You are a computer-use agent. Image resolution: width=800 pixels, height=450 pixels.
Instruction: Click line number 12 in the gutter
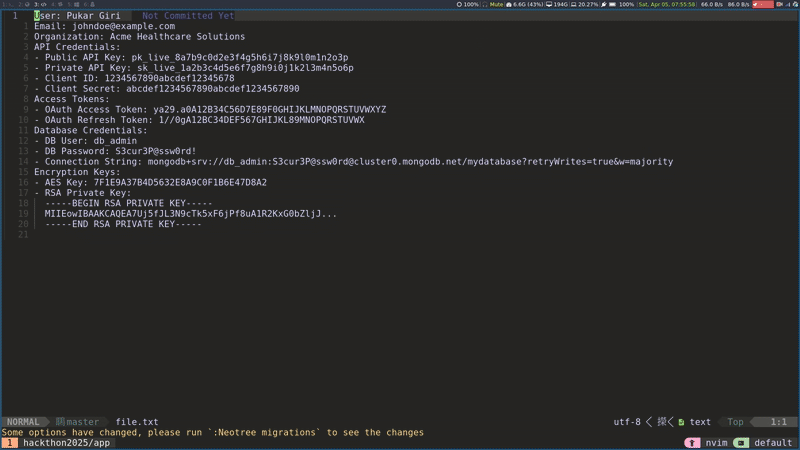click(x=22, y=141)
